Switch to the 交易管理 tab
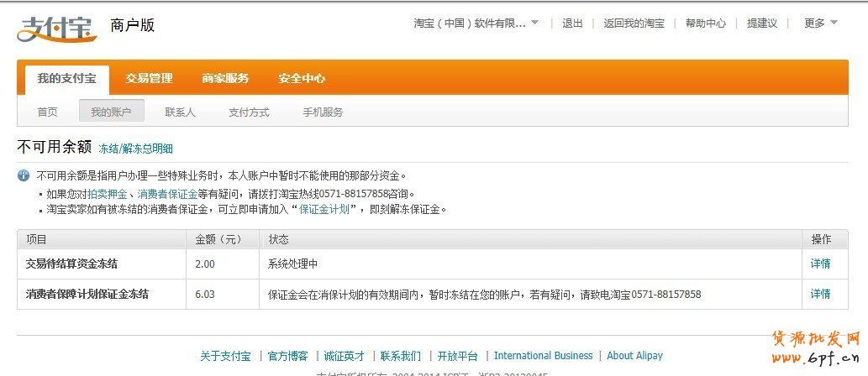This screenshot has width=868, height=376. [149, 78]
